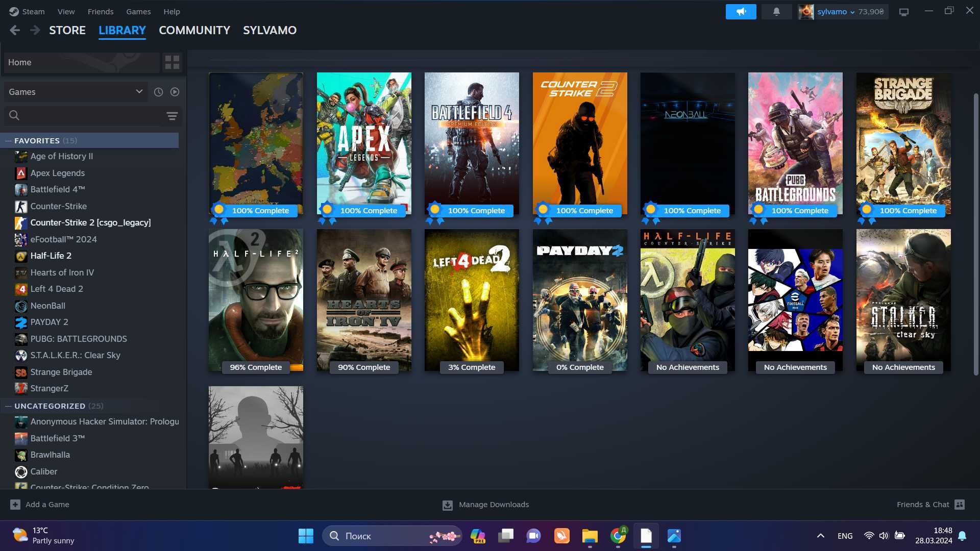Open the SYLVAMO profile tab
The height and width of the screenshot is (551, 980).
point(269,30)
